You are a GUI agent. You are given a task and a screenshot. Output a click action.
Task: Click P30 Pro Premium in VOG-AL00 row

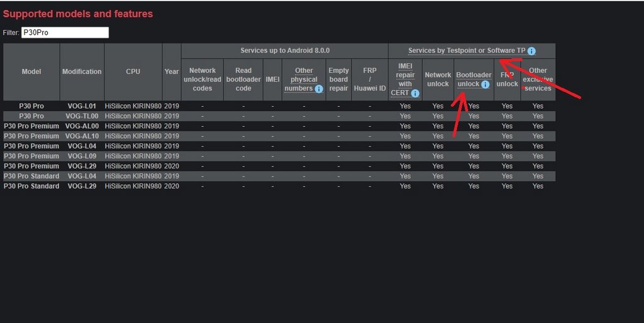(x=31, y=126)
